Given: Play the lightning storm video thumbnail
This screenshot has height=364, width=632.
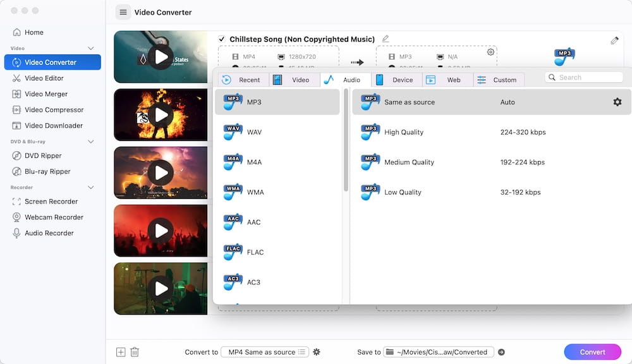Looking at the screenshot, I should click(x=161, y=173).
